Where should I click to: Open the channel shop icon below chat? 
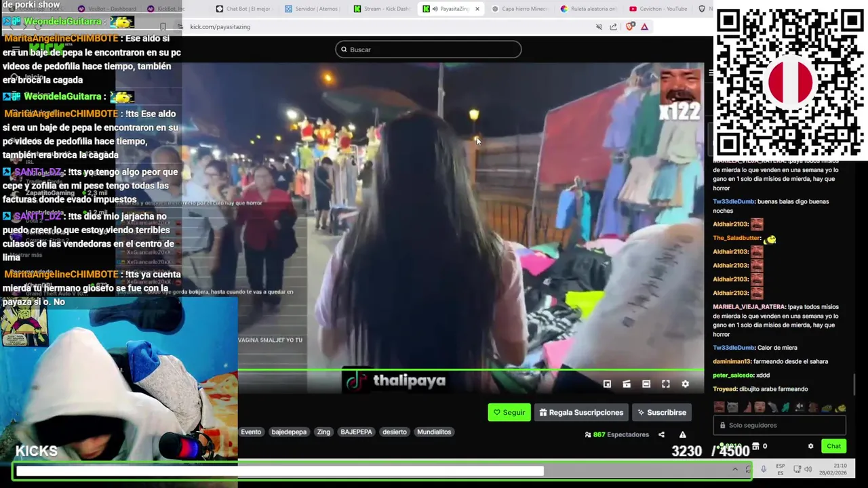pos(755,446)
